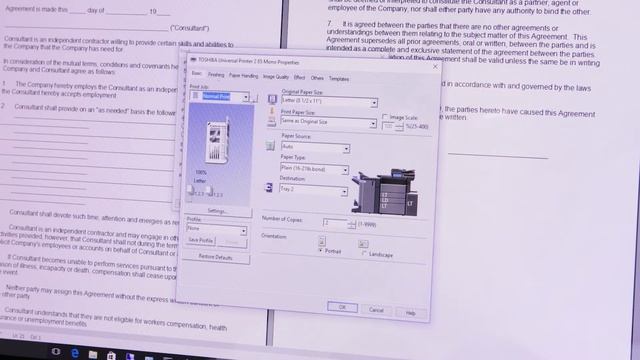Open Task View from the taskbar
This screenshot has width=640, height=360.
click(x=56, y=351)
